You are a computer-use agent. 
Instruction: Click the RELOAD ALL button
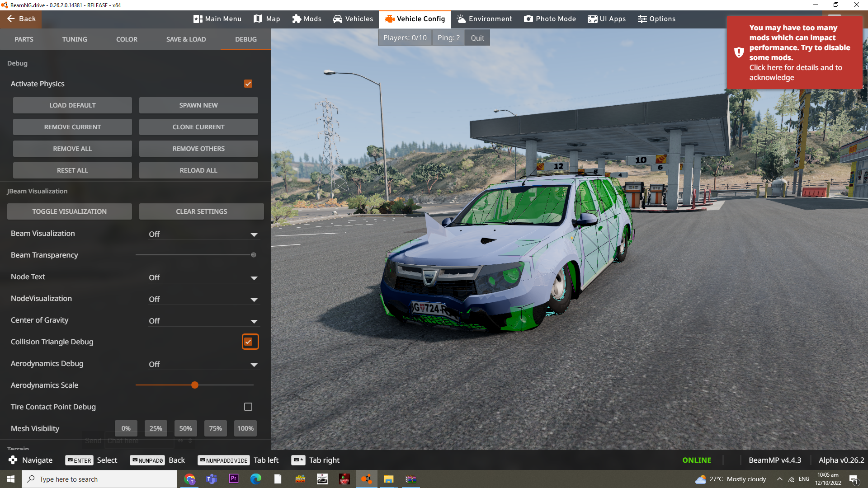(x=198, y=170)
